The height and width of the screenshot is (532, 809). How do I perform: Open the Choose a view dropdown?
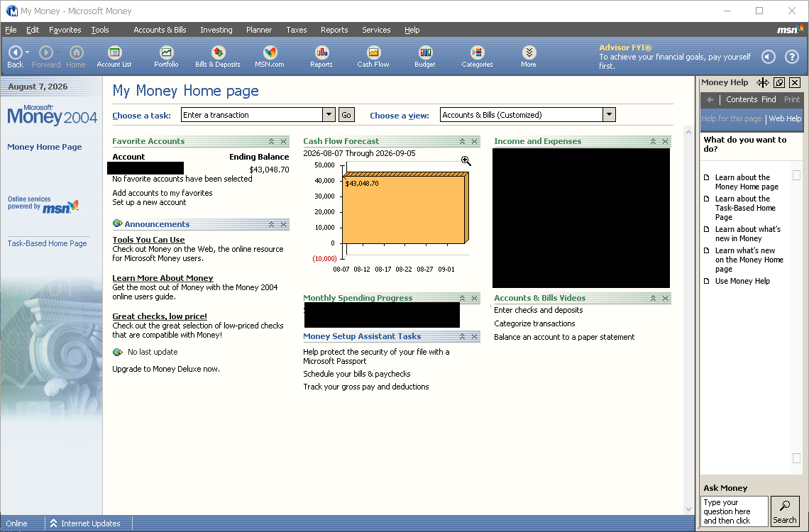coord(610,114)
